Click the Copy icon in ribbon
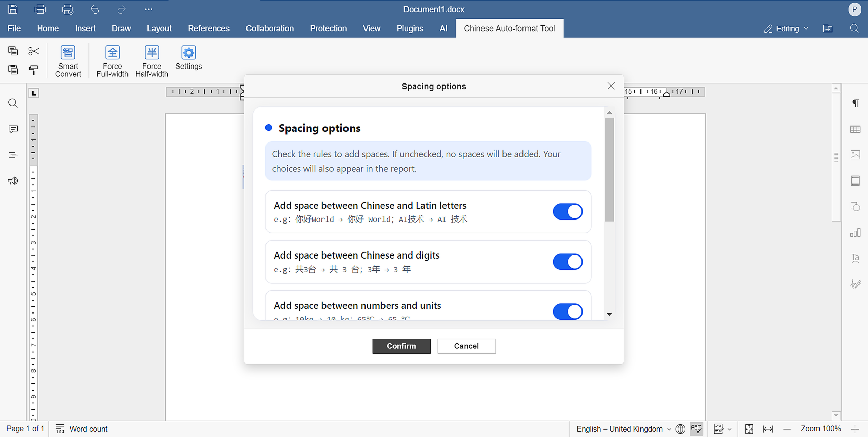Image resolution: width=868 pixels, height=437 pixels. [13, 51]
